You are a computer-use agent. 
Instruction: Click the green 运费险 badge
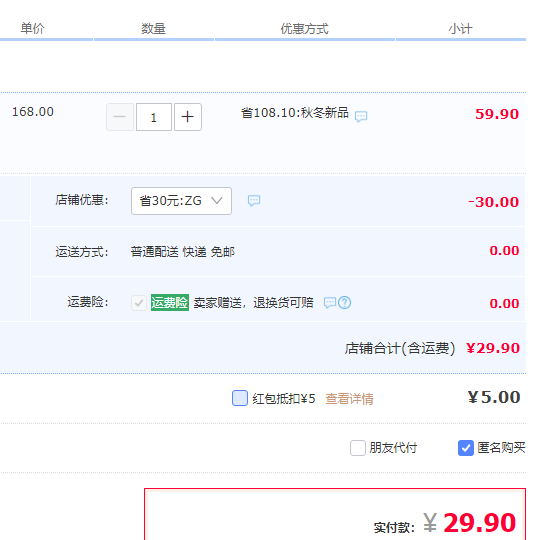tap(170, 302)
